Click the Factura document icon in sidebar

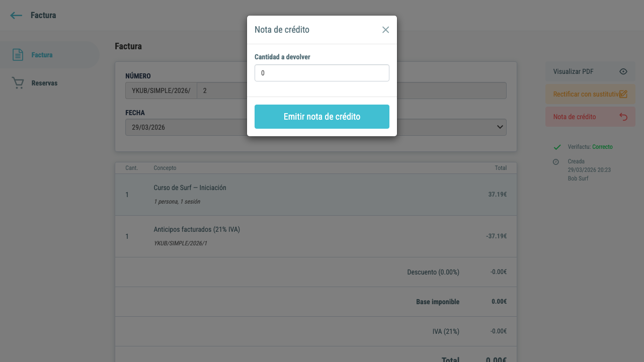(18, 55)
